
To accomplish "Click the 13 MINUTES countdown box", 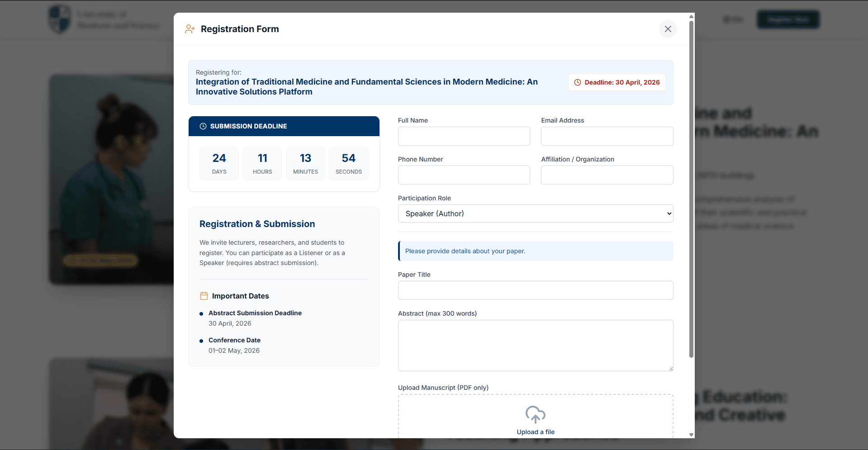I will [306, 164].
